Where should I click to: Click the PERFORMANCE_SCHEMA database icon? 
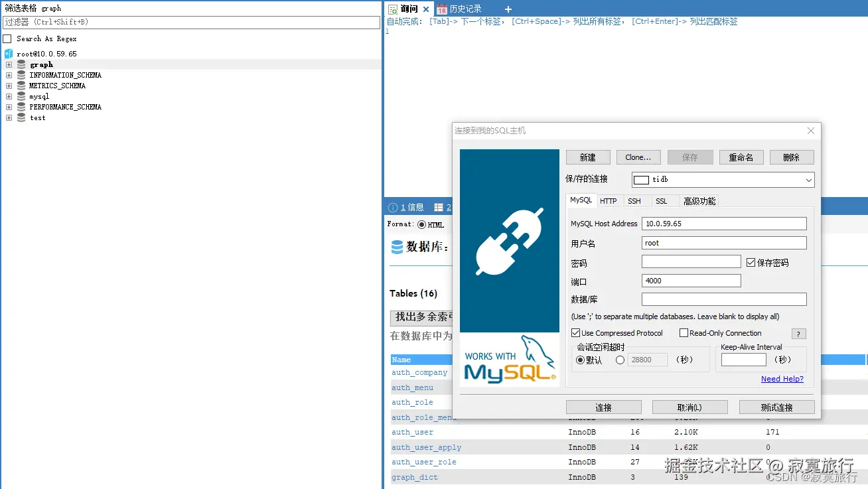click(x=21, y=107)
